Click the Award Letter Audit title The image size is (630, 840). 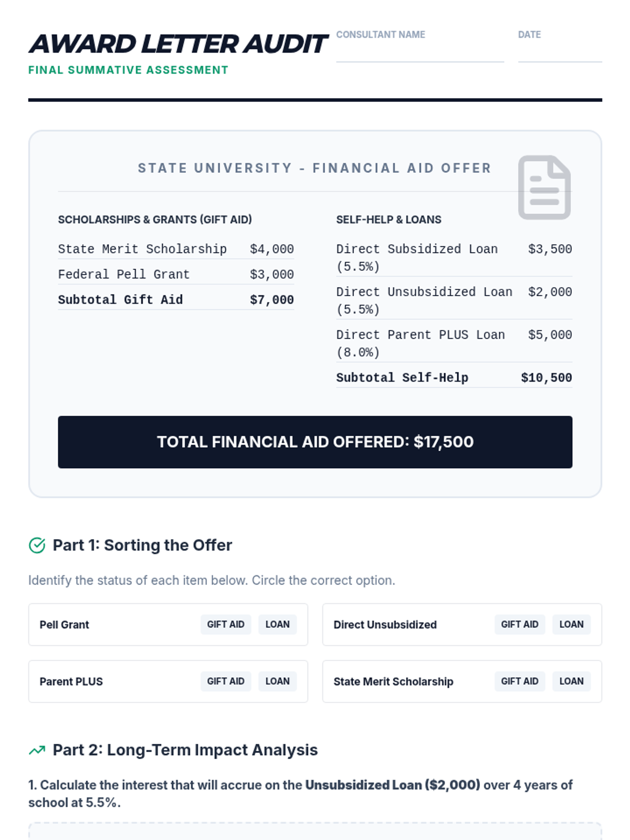click(178, 44)
